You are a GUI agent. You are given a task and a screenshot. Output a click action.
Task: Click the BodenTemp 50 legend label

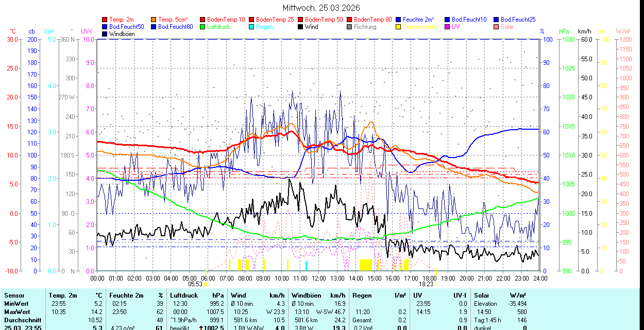[x=324, y=20]
